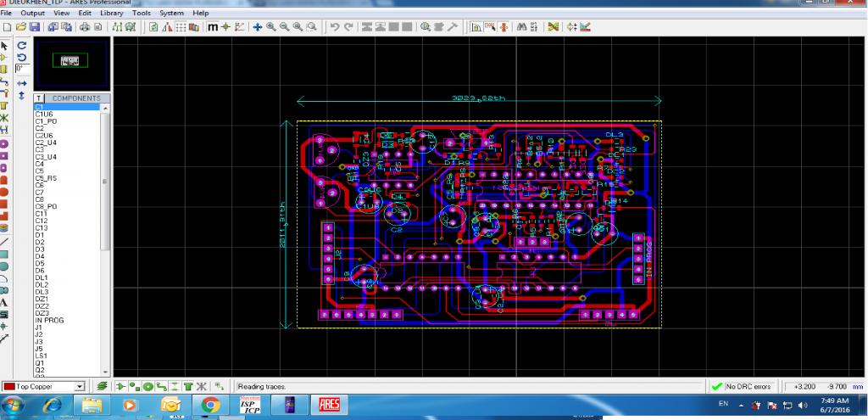Open the Library menu
This screenshot has width=868, height=420.
pos(112,14)
